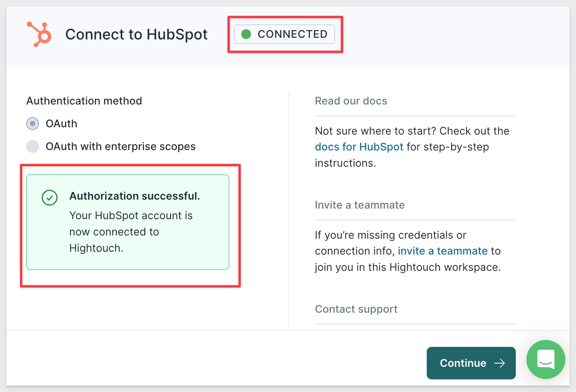Open the green chat support bubble
The image size is (576, 392).
545,359
